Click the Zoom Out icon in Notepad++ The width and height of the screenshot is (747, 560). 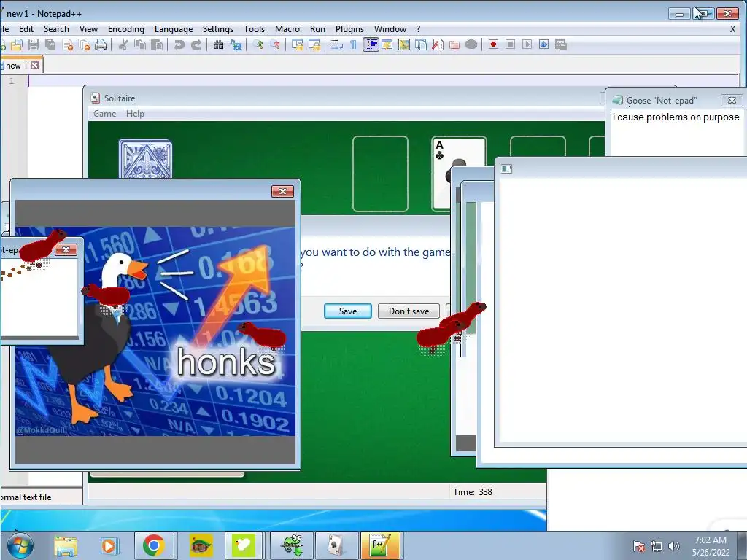click(x=275, y=44)
